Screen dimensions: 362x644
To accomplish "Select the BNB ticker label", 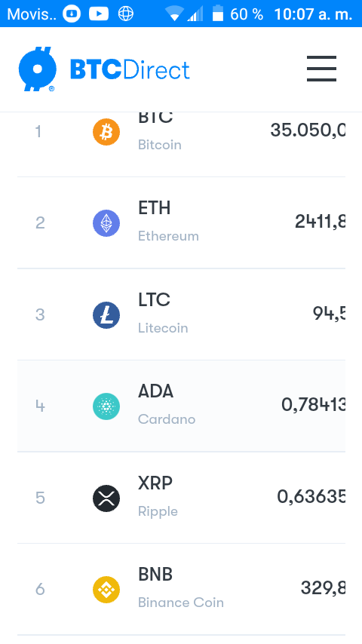I will point(155,574).
